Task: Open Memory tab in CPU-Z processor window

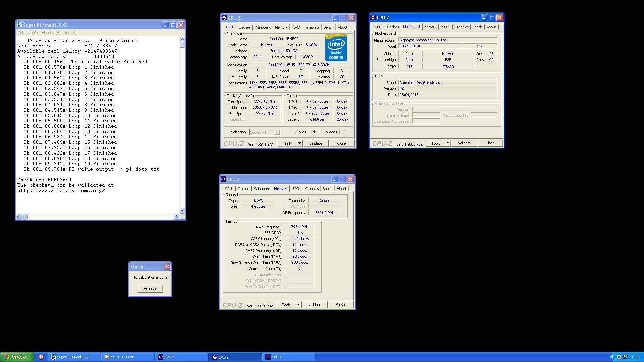Action: click(x=281, y=27)
